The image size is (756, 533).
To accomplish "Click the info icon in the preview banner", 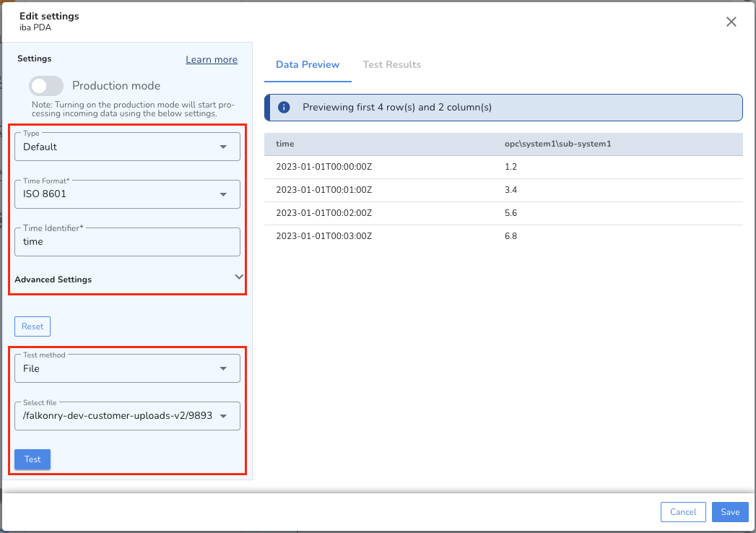I will click(284, 107).
